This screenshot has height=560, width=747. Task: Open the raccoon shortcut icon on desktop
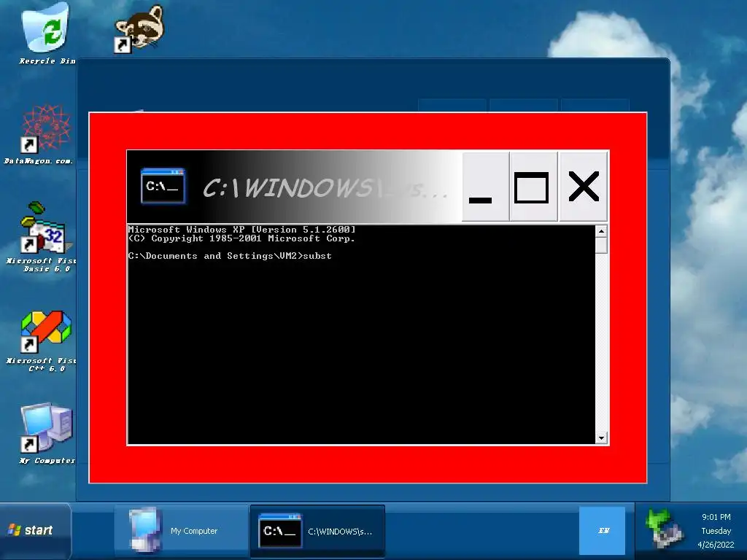[139, 28]
